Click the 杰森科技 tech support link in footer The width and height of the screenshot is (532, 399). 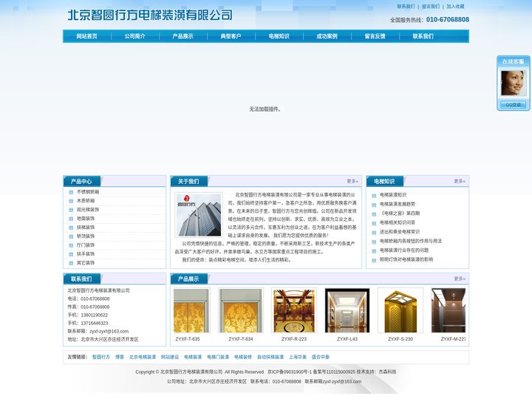387,372
